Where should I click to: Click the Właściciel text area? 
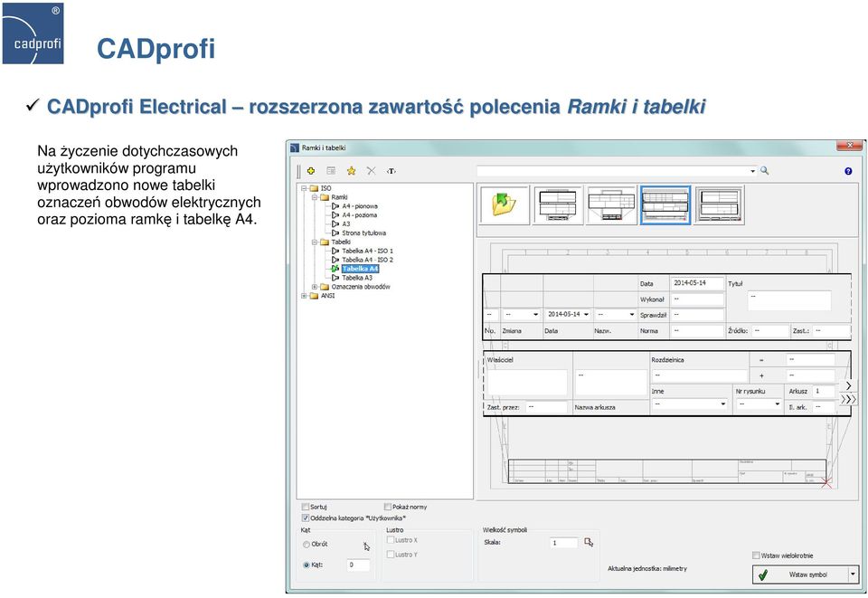[x=527, y=383]
